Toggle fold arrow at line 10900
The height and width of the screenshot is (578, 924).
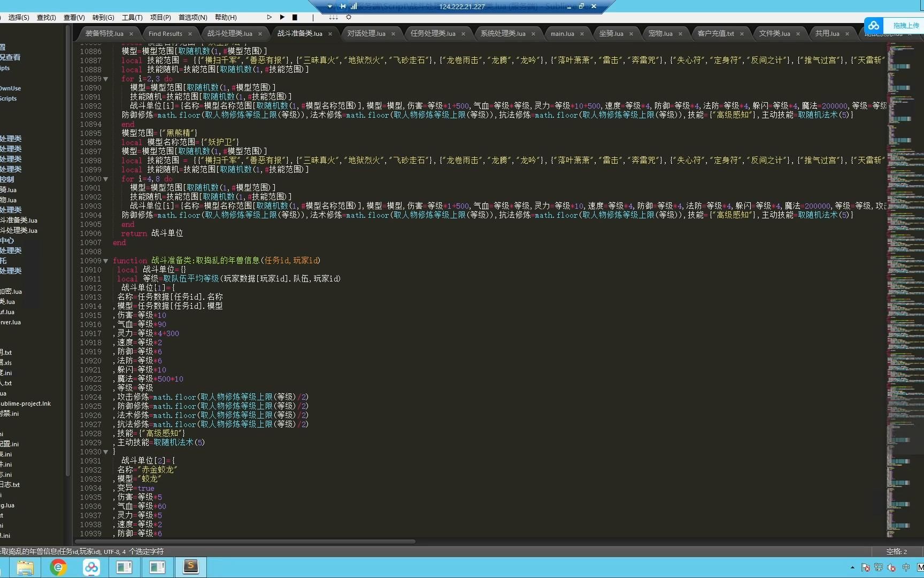106,179
